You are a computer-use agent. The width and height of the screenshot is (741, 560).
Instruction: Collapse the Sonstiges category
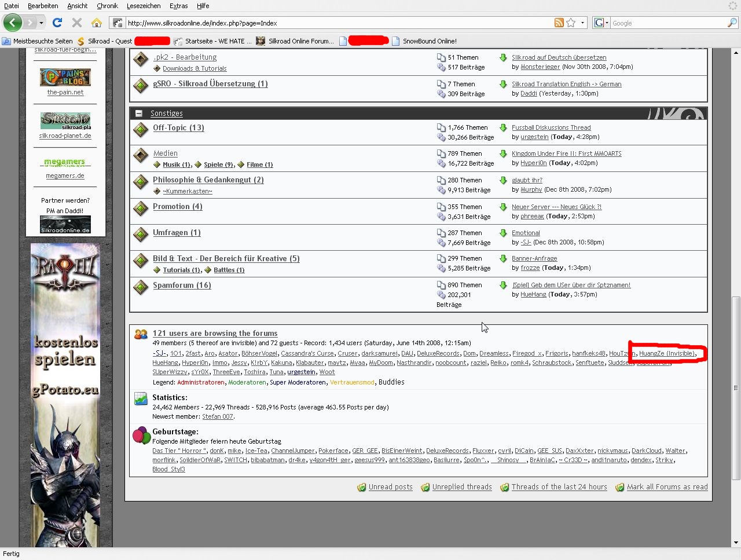(x=139, y=114)
